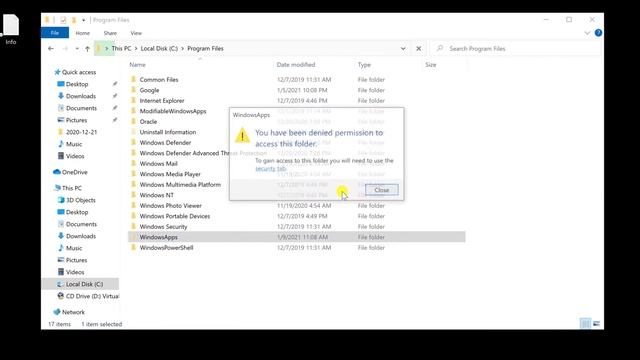The image size is (640, 360).
Task: Sort by the Size column header
Action: coord(431,64)
